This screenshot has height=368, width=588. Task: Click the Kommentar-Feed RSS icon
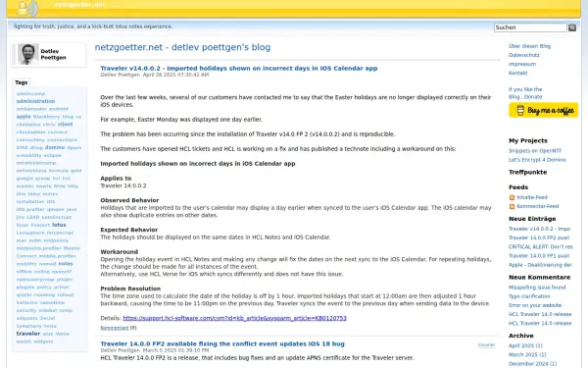point(512,206)
